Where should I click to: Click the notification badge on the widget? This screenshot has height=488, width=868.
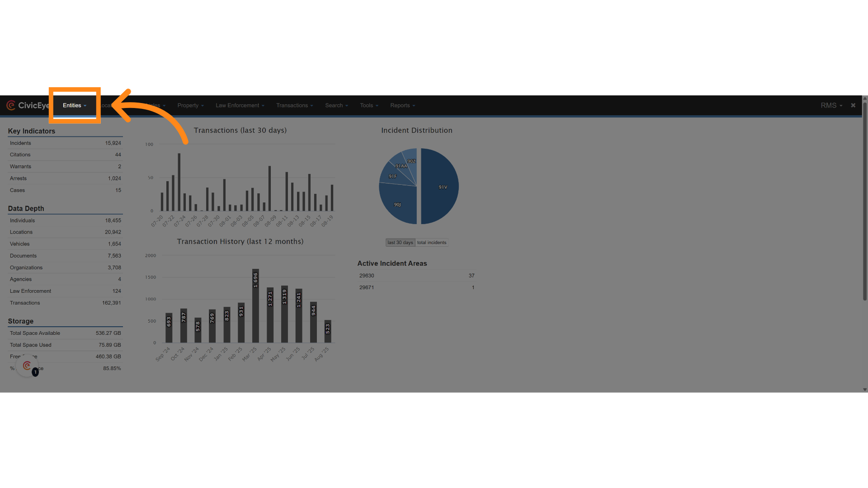pos(35,372)
